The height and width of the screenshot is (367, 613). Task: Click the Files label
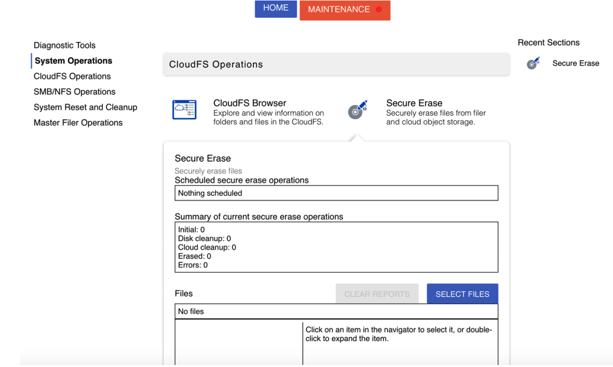183,294
